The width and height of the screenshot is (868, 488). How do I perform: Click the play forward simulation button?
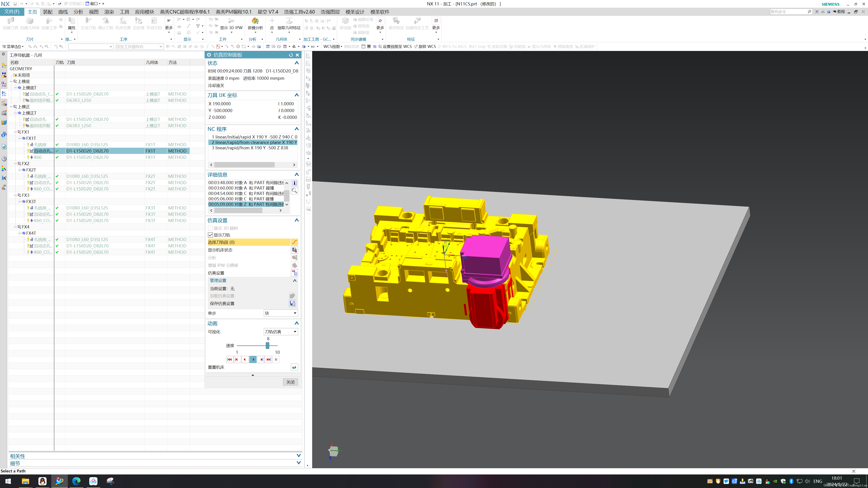point(253,359)
